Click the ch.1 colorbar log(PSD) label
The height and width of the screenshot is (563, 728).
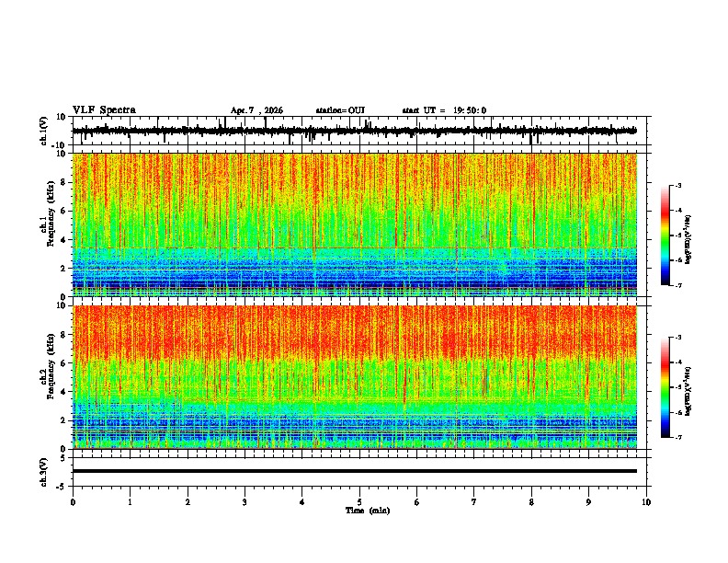tap(688, 239)
